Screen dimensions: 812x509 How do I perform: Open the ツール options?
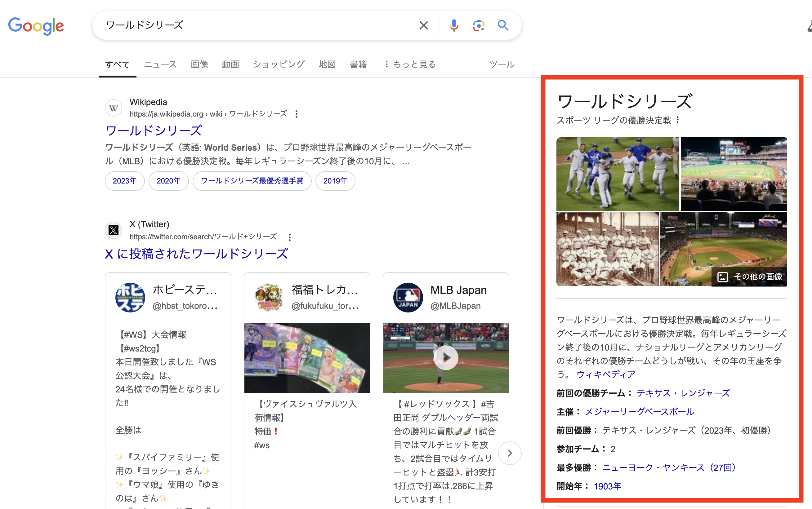(x=502, y=64)
